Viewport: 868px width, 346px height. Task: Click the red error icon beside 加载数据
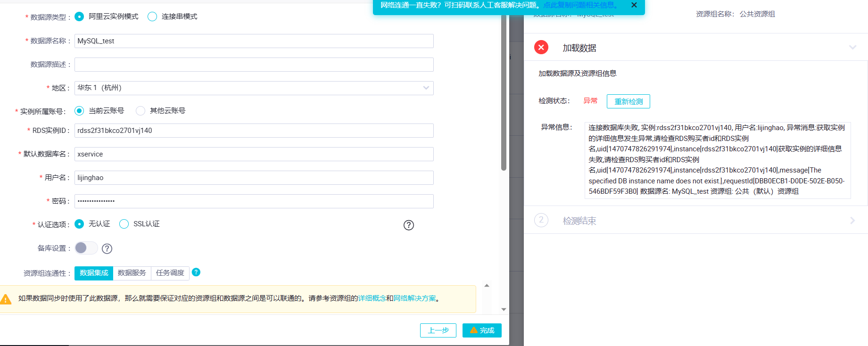tap(541, 47)
